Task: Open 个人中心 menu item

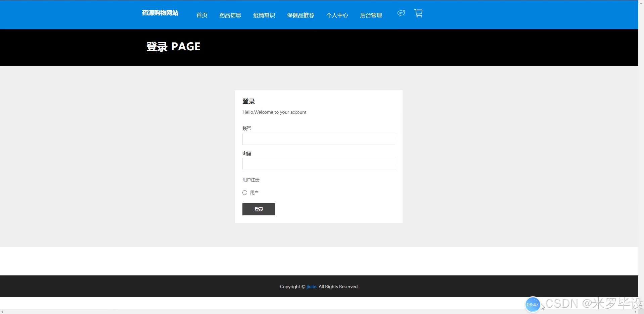Action: tap(337, 15)
